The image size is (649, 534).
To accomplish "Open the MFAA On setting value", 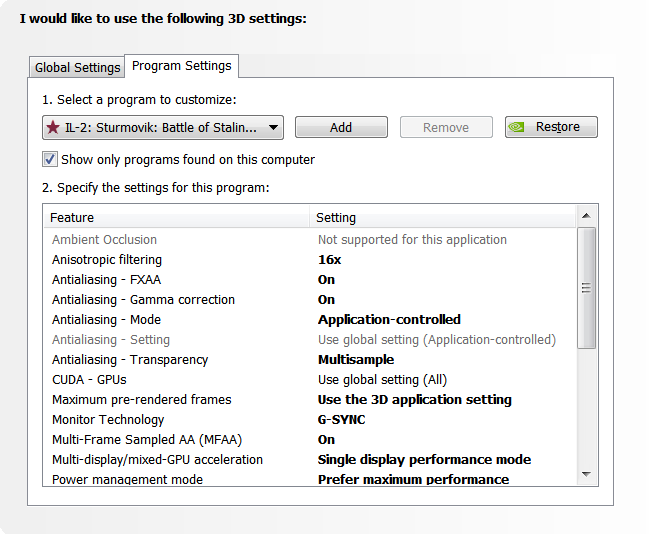I will pyautogui.click(x=326, y=439).
